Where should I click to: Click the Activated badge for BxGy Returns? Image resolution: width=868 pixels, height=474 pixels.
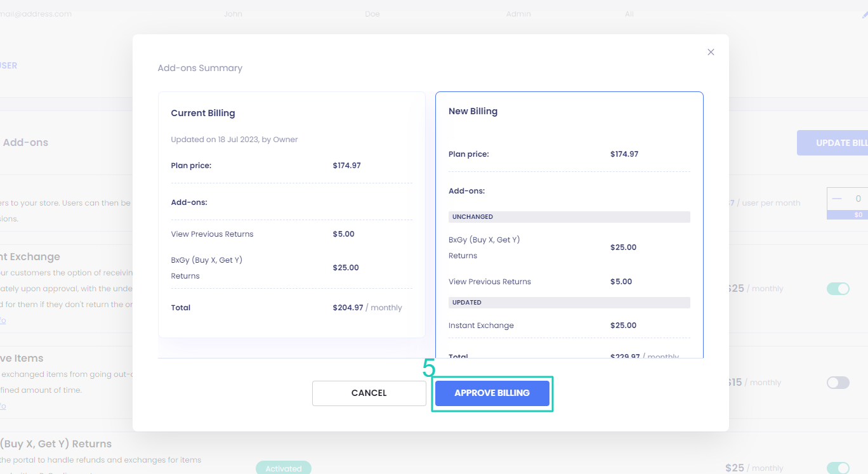284,468
